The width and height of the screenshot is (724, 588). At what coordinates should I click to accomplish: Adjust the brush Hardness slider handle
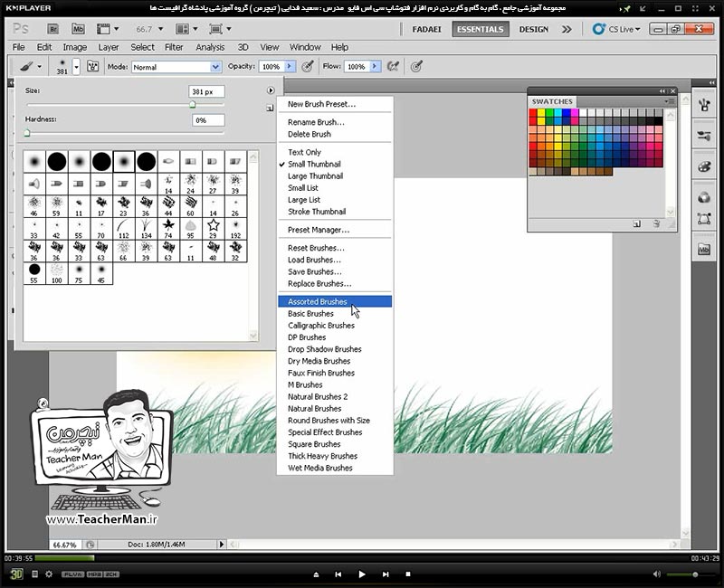(x=27, y=133)
